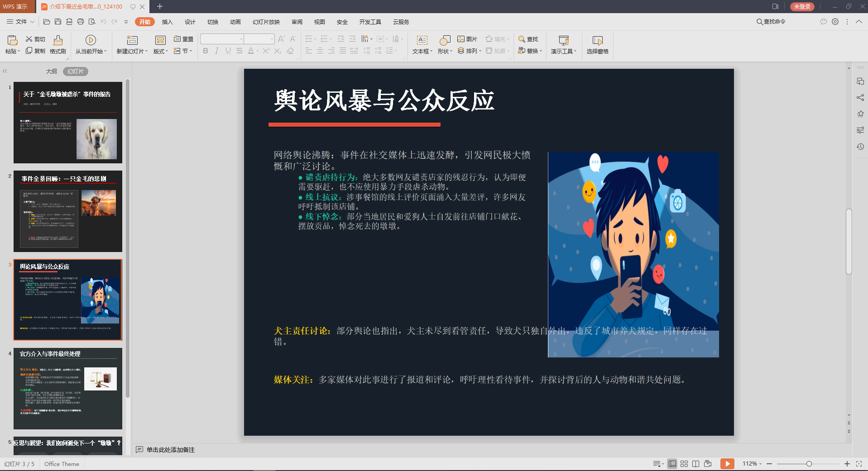Click the 未登录 login button
This screenshot has width=868, height=471.
802,6
